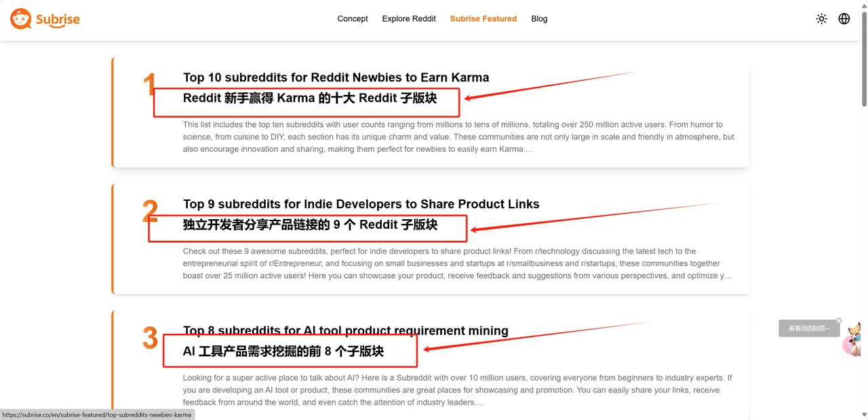Screen dimensions: 868x420
Task: Select the Subrise Featured nav item
Action: click(x=484, y=19)
